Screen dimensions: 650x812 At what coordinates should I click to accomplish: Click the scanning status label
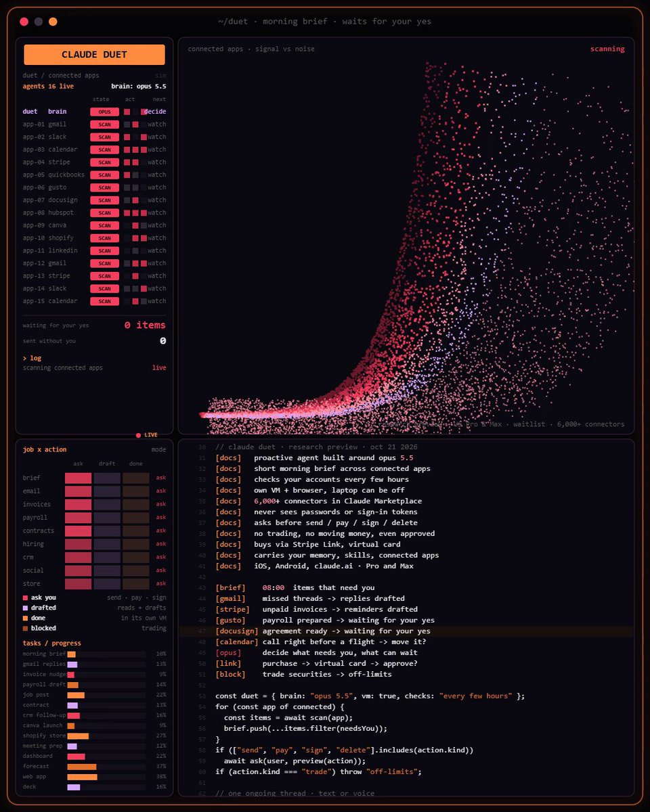(x=607, y=49)
